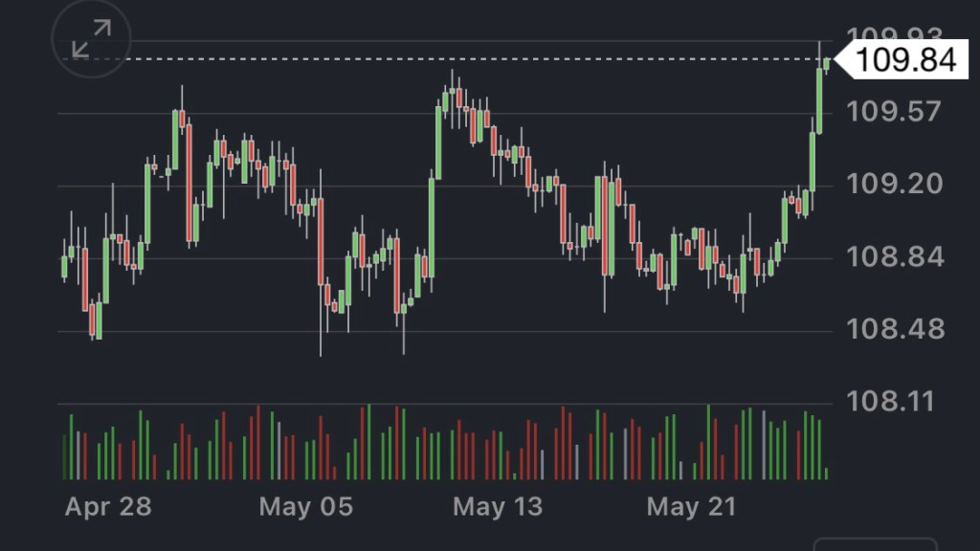The width and height of the screenshot is (980, 551).
Task: Click the pointer arrow of the price tag
Action: pos(841,60)
